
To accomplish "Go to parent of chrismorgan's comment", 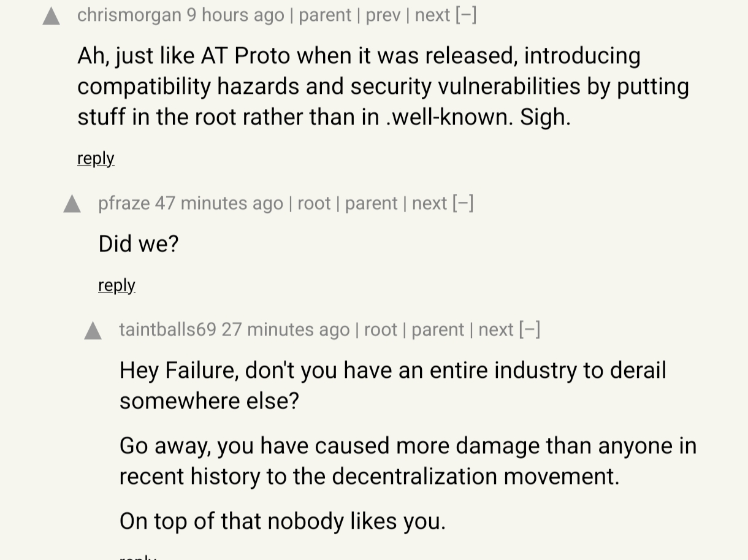I will pos(325,15).
